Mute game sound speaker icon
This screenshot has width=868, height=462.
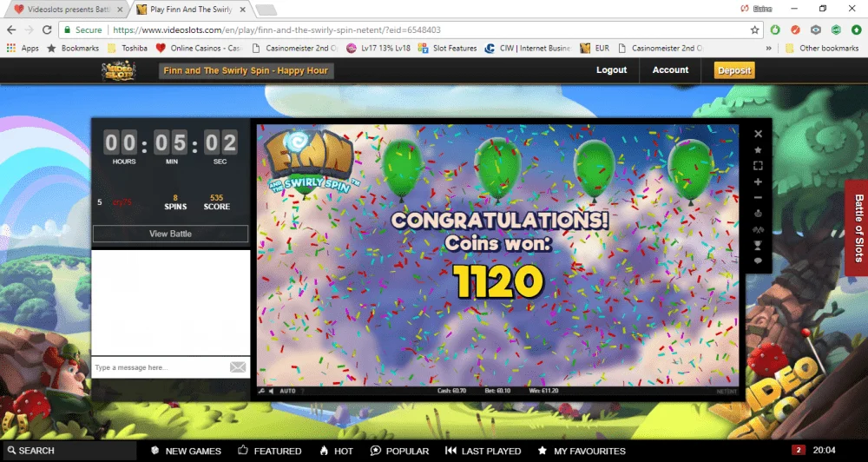point(271,391)
